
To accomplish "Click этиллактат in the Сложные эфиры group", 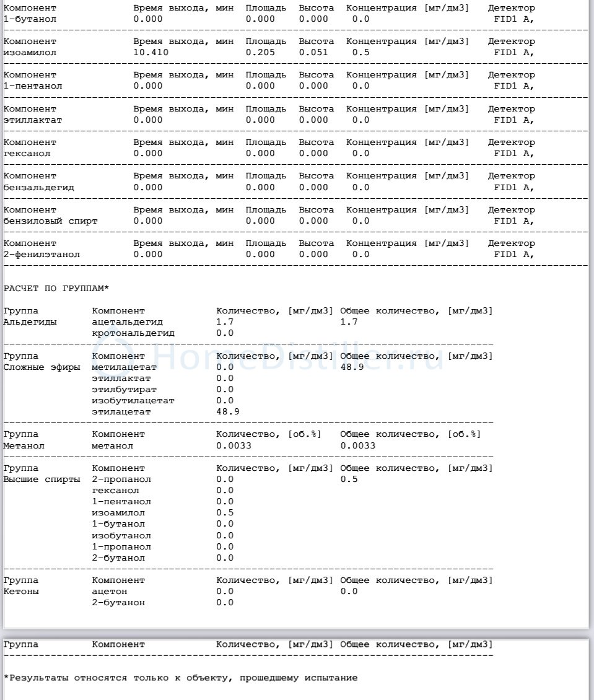I will point(121,378).
